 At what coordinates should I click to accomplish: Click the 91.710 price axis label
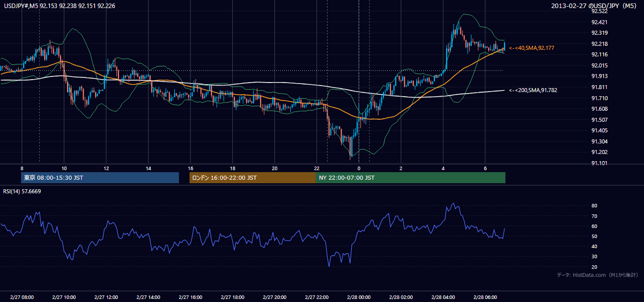600,98
